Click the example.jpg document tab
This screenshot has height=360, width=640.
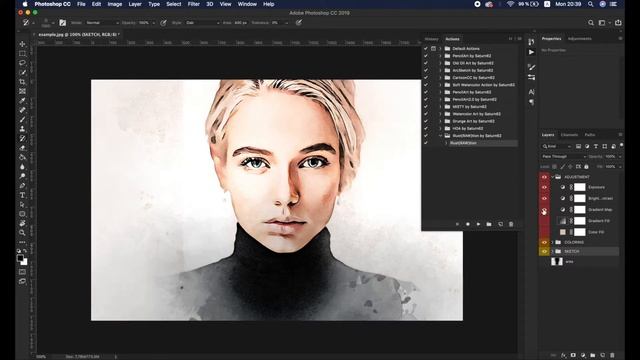(x=78, y=35)
